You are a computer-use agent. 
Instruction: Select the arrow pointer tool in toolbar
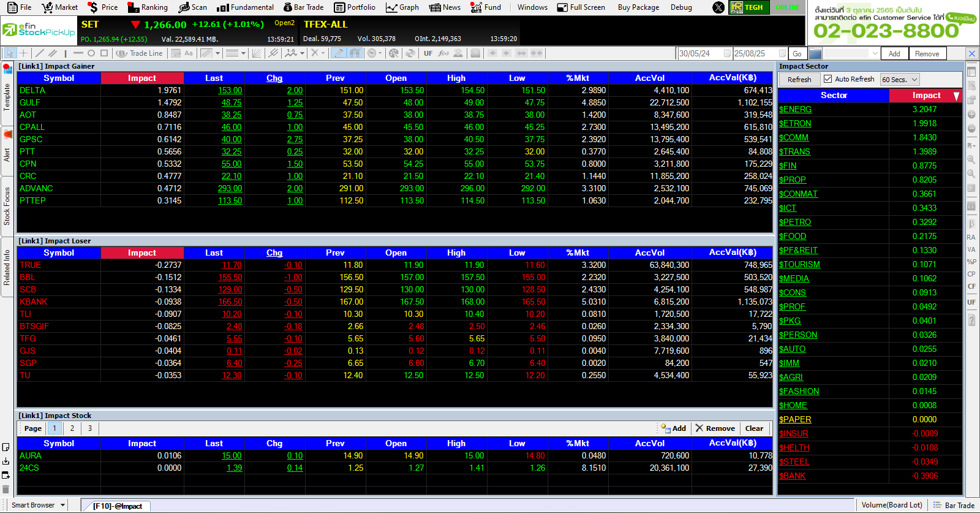10,53
